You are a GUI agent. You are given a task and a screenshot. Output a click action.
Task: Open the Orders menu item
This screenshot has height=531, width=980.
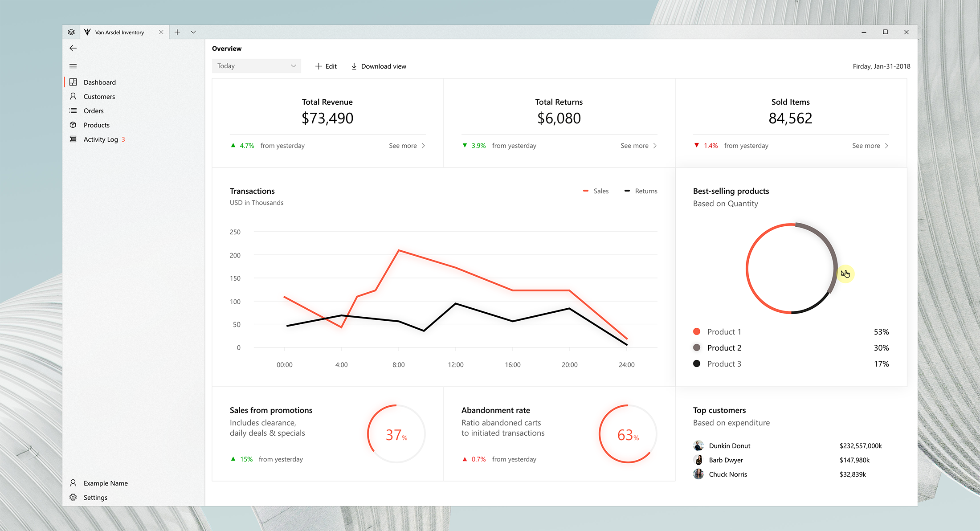(x=134, y=110)
